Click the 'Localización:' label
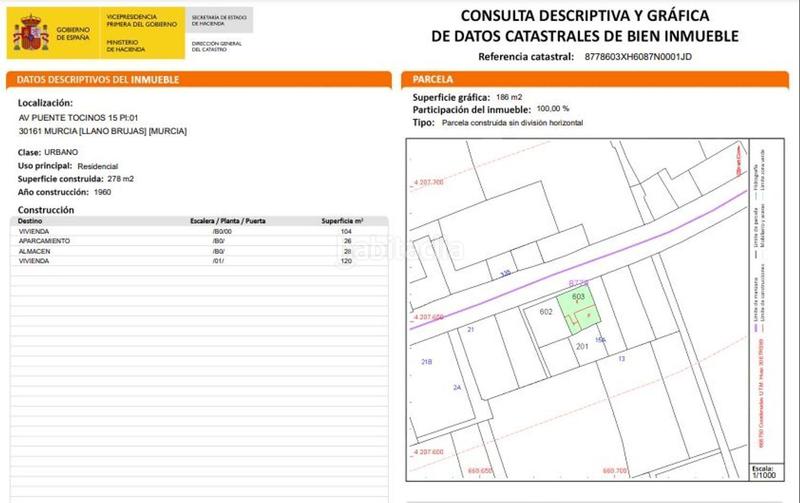The height and width of the screenshot is (503, 800). coord(45,103)
